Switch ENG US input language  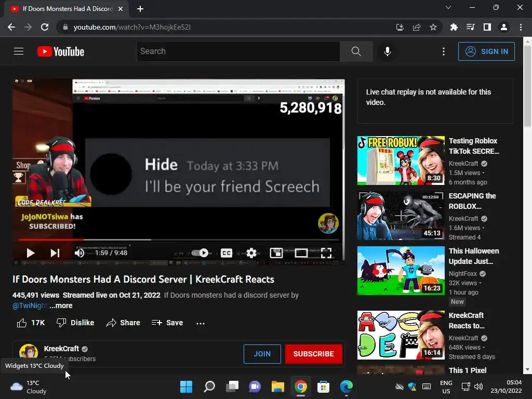[446, 387]
